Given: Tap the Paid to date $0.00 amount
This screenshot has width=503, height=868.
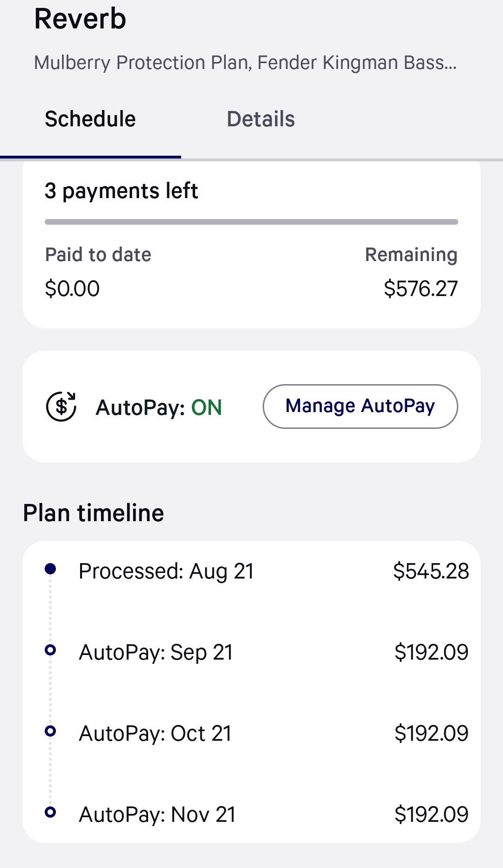Looking at the screenshot, I should (72, 289).
